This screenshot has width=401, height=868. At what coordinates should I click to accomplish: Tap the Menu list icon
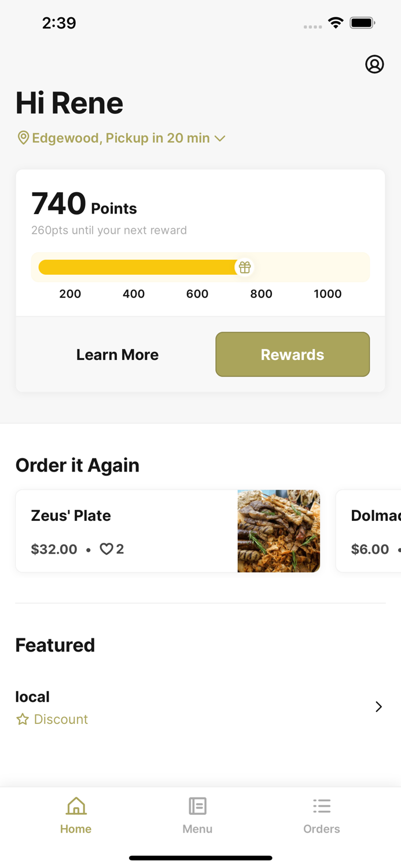coord(197,806)
